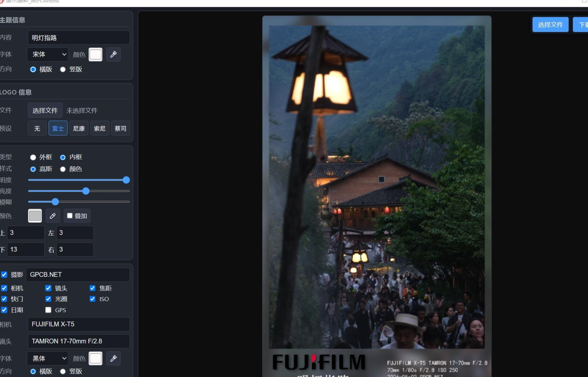Open the 黑体 font dropdown
This screenshot has height=377, width=588.
pos(48,358)
